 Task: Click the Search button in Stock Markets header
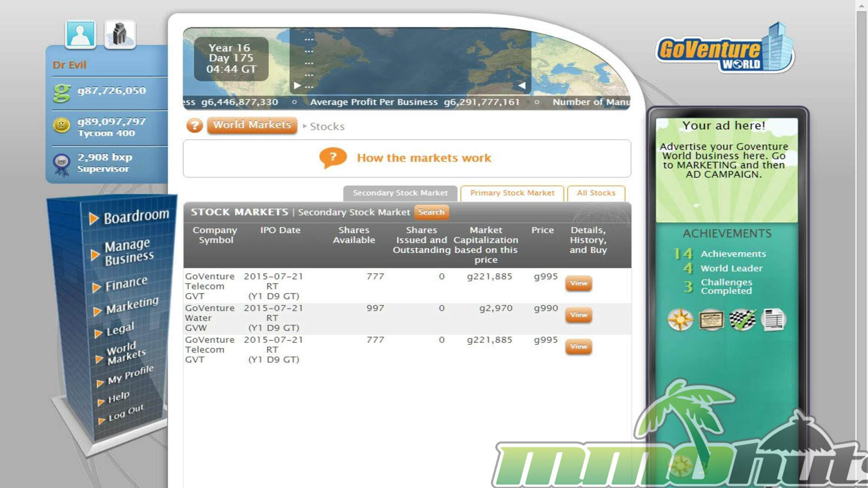click(431, 212)
